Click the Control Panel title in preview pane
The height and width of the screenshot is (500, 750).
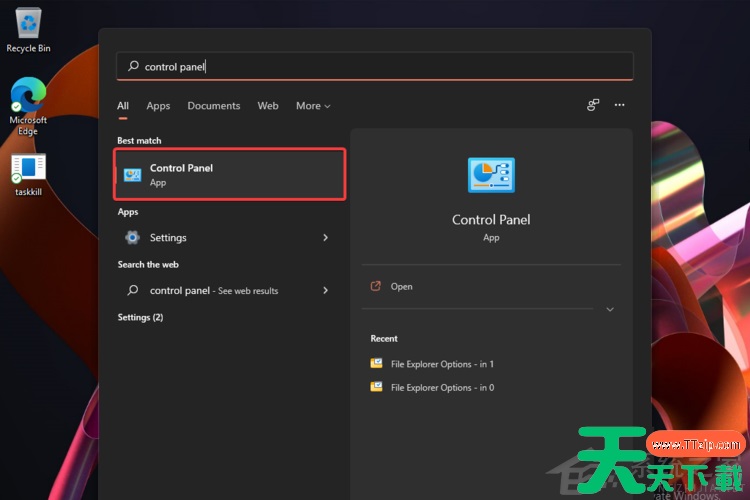tap(491, 220)
